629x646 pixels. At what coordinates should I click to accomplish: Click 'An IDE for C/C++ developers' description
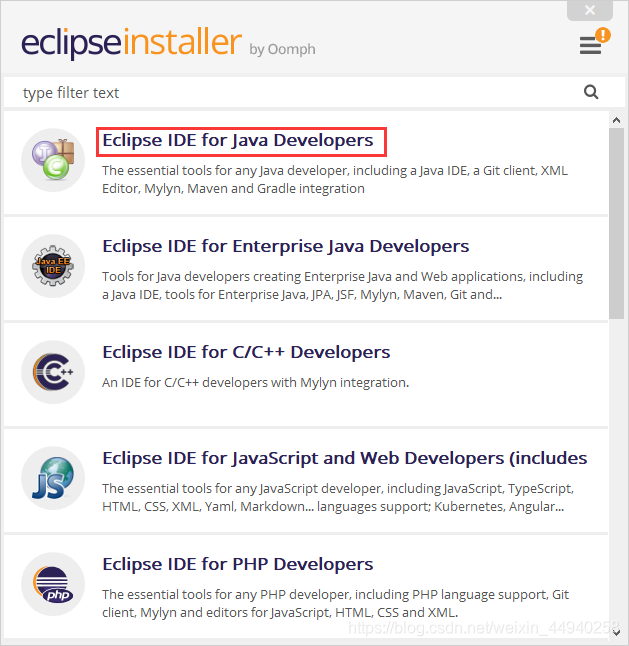point(255,383)
